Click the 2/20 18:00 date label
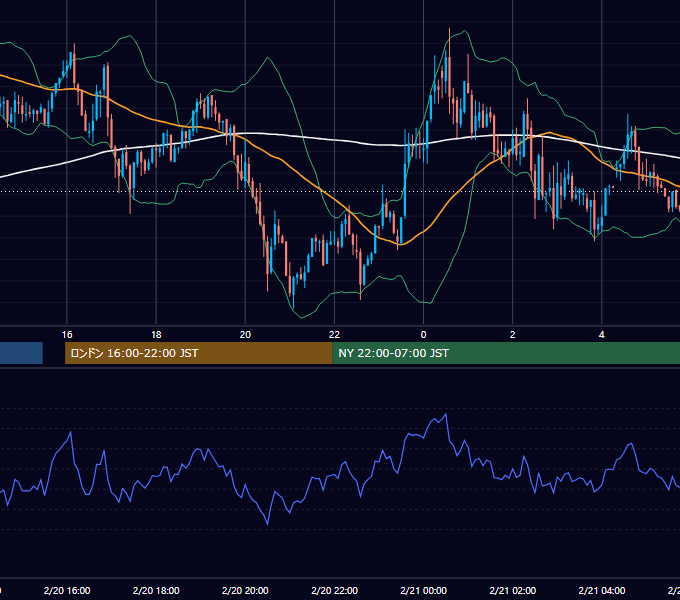This screenshot has height=600, width=680. coord(156,590)
